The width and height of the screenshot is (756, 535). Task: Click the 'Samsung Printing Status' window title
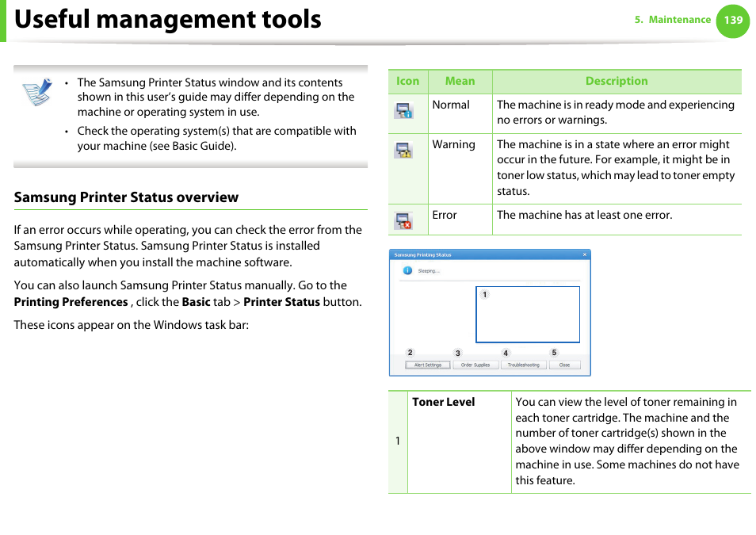(x=423, y=254)
